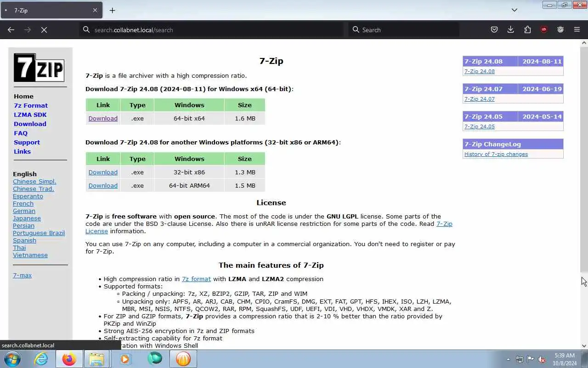This screenshot has height=368, width=588.
Task: Switch language to Esperanto
Action: (x=28, y=196)
